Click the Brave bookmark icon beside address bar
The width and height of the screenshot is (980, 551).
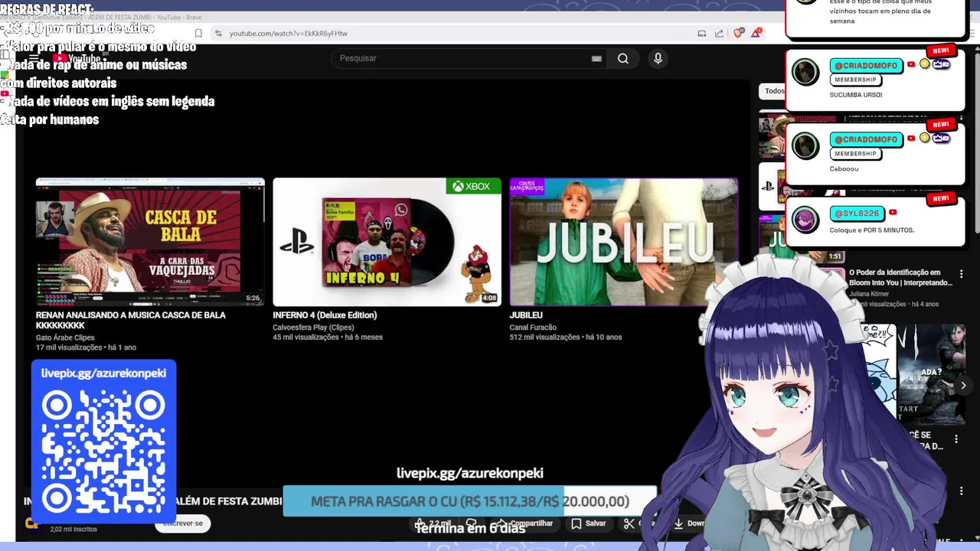click(x=198, y=33)
